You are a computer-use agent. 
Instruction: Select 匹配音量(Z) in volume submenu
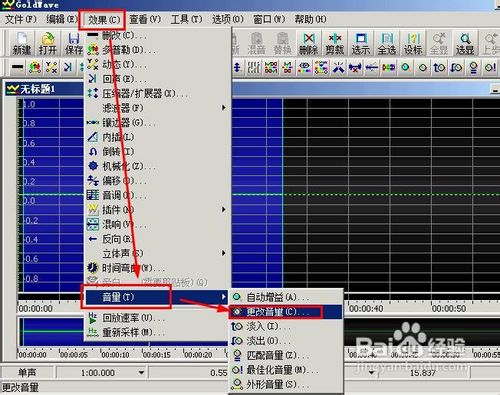tap(286, 355)
